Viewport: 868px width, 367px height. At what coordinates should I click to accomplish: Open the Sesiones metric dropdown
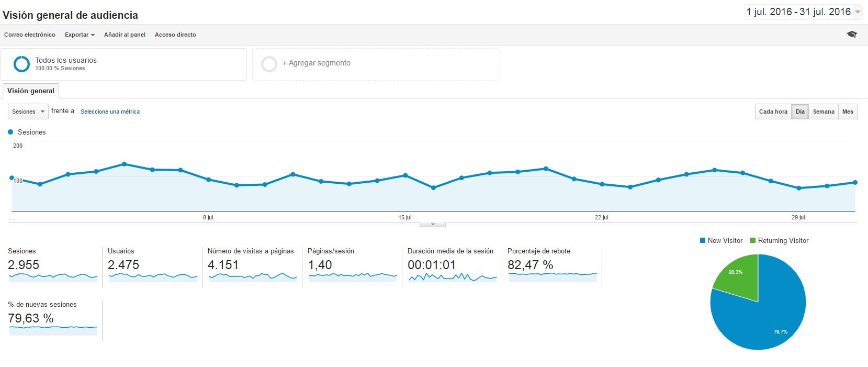click(28, 112)
